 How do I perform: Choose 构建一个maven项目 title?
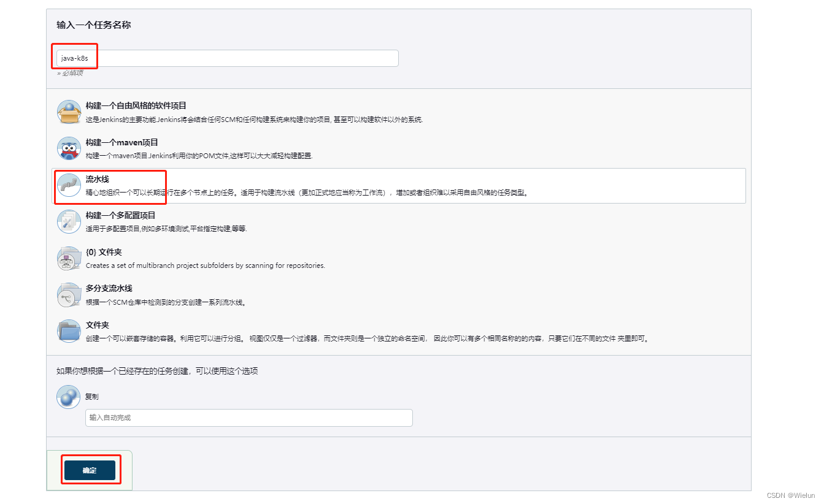pos(122,142)
